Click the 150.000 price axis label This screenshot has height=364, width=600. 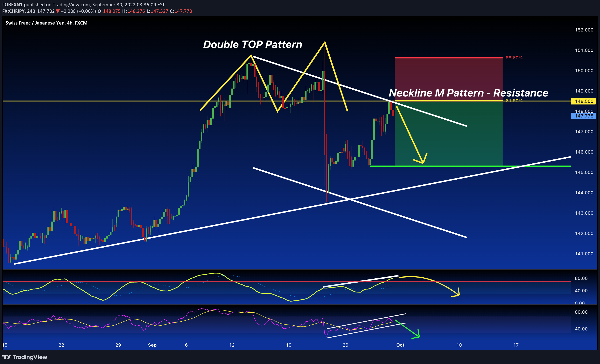click(x=584, y=70)
